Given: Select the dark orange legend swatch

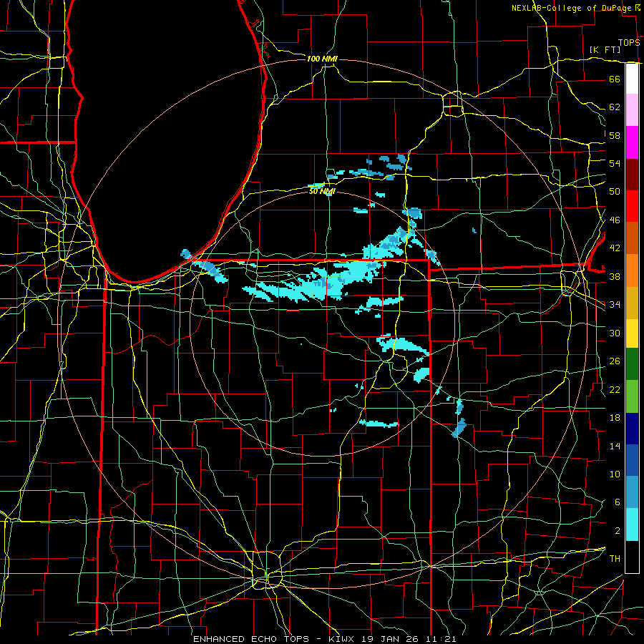Looking at the screenshot, I should click(x=632, y=238).
